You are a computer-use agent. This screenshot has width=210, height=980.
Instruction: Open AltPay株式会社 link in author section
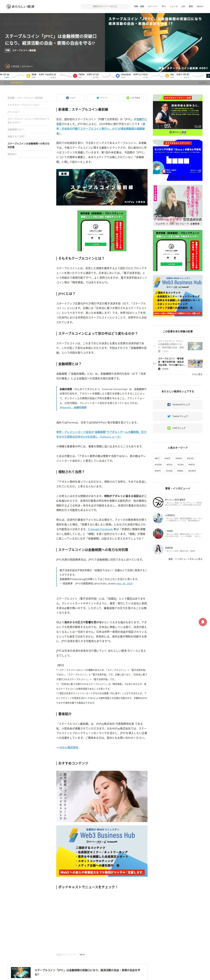click(x=69, y=747)
